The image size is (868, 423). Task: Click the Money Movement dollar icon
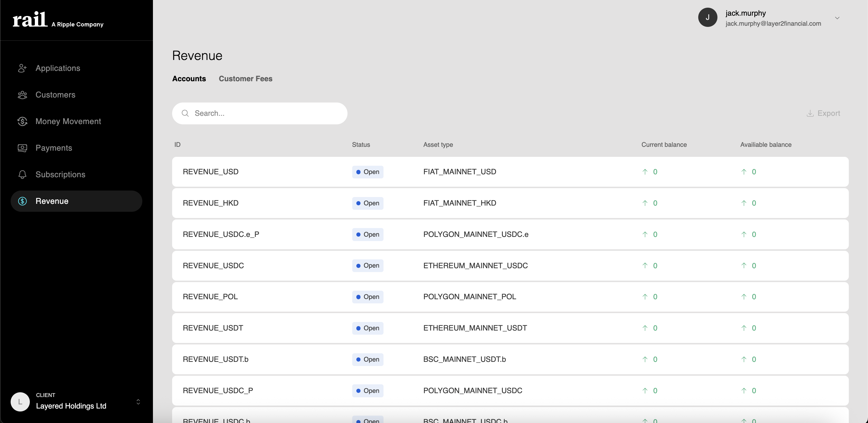pyautogui.click(x=22, y=121)
